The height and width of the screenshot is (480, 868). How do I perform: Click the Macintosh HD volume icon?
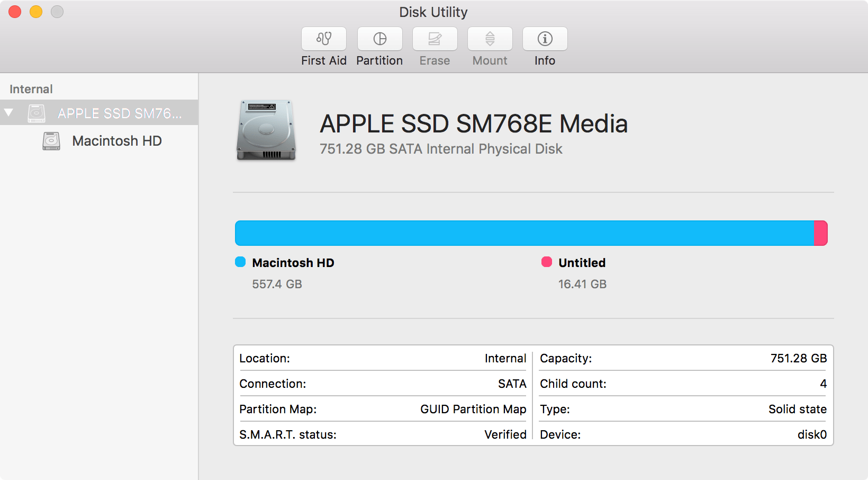coord(51,140)
